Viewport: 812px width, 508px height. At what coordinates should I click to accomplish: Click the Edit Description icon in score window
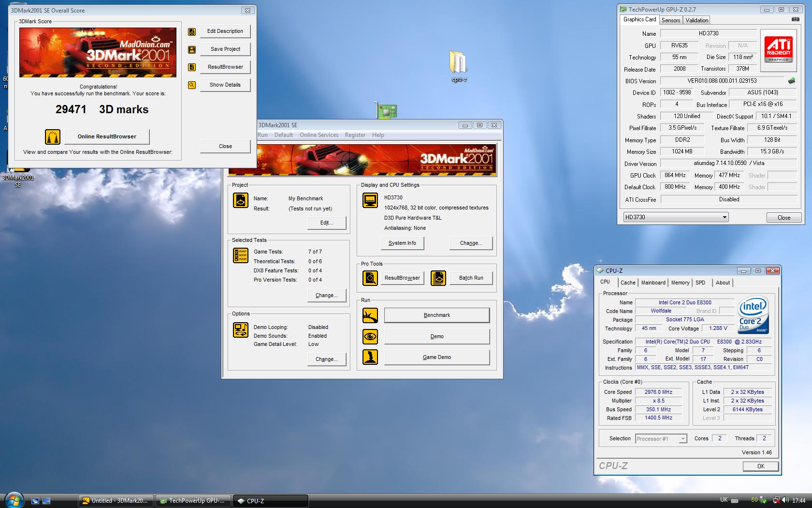click(x=192, y=32)
